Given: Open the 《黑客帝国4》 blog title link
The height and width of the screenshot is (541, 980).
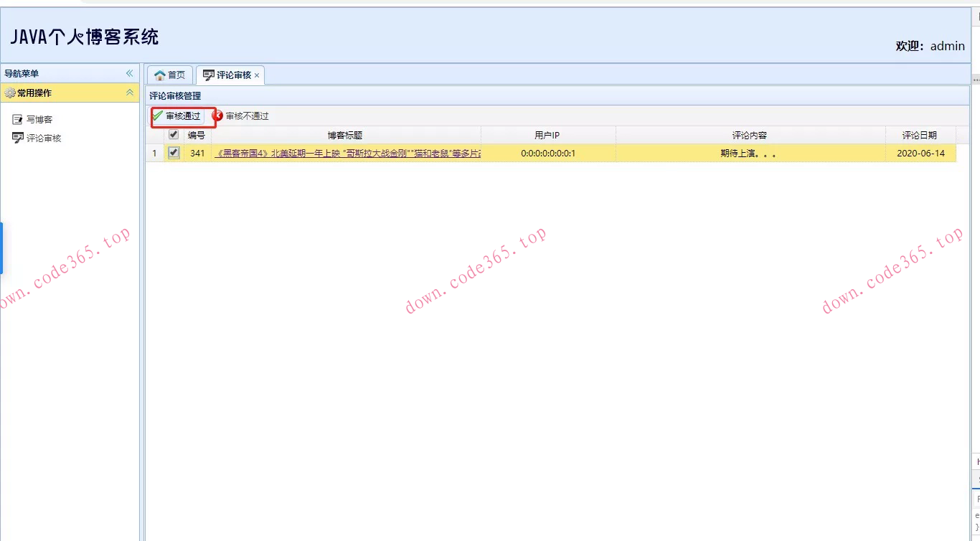Looking at the screenshot, I should (x=347, y=153).
